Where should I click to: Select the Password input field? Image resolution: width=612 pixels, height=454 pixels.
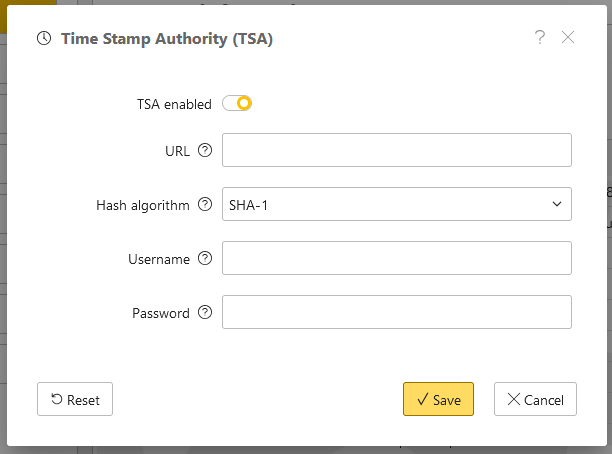[x=396, y=312]
